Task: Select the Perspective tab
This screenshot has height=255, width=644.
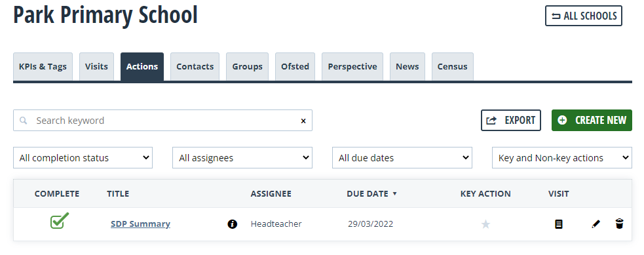Action: [x=352, y=66]
